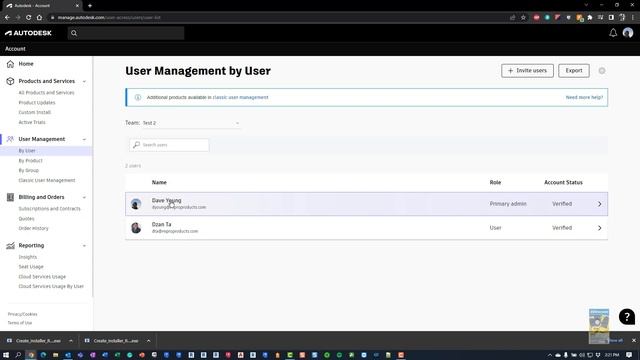Click the info icon in banner

(138, 98)
